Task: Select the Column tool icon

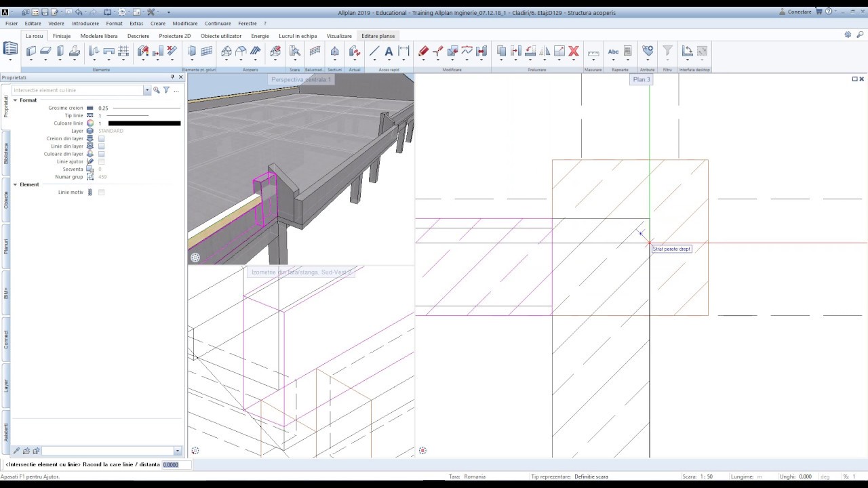Action: (x=60, y=51)
